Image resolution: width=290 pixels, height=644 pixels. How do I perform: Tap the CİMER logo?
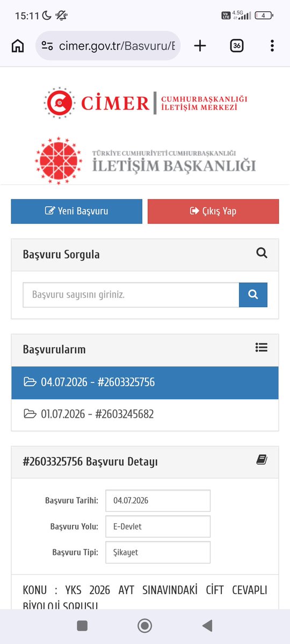click(146, 103)
